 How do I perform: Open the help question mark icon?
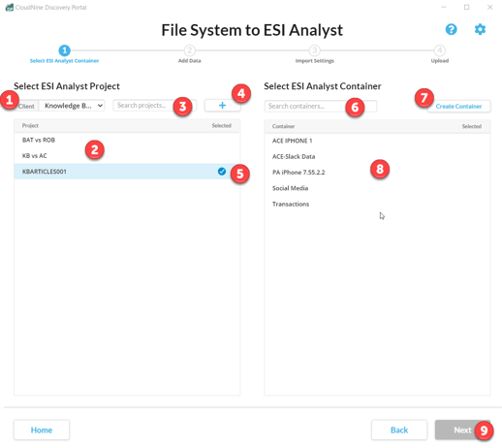[451, 29]
